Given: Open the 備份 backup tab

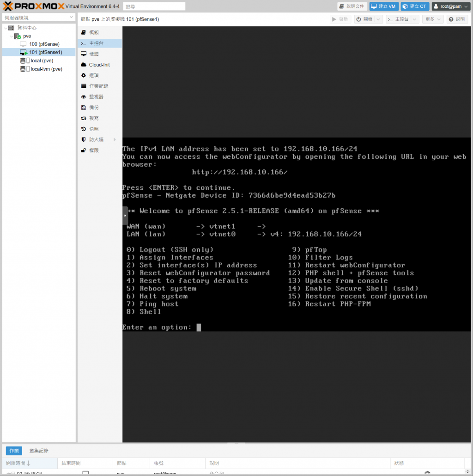Looking at the screenshot, I should pyautogui.click(x=100, y=108).
